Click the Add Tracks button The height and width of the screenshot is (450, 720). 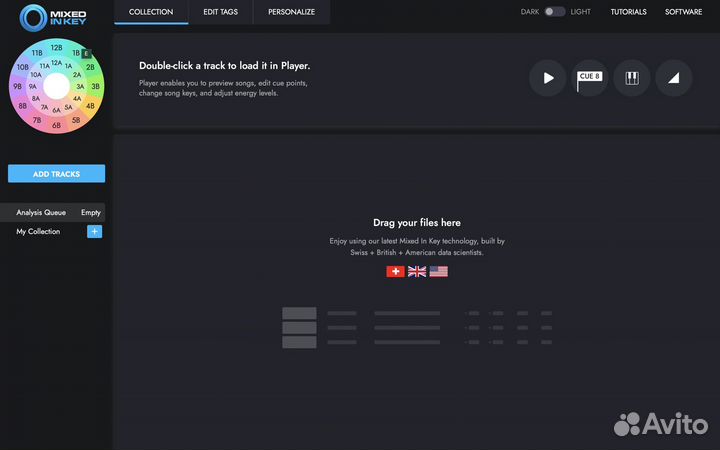coord(56,174)
